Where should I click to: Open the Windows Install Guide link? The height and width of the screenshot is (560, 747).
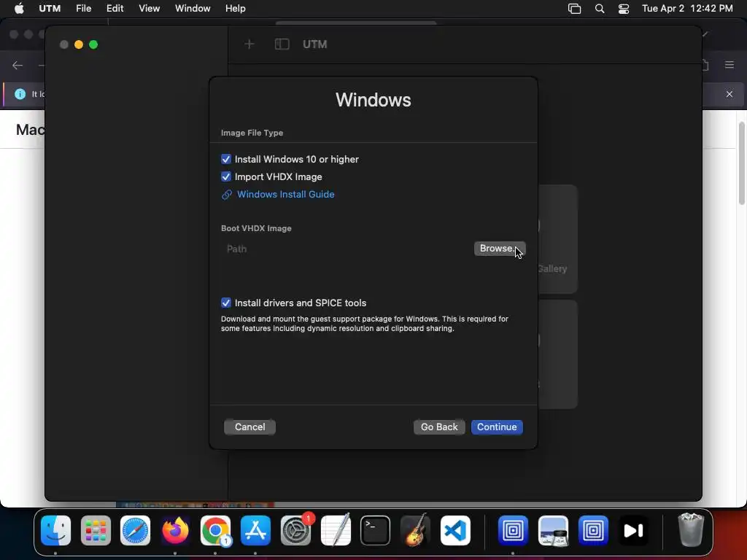point(285,194)
